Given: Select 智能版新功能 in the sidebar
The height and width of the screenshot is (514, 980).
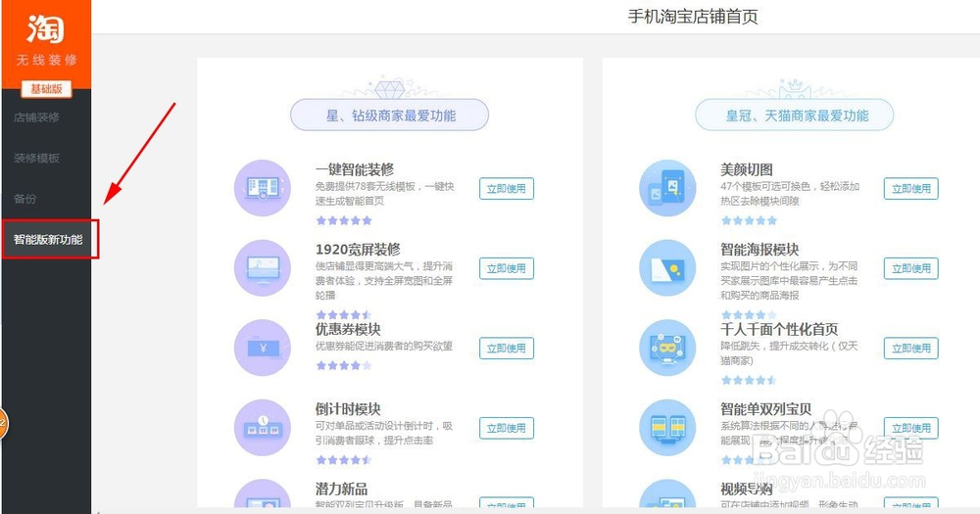Looking at the screenshot, I should coord(50,239).
